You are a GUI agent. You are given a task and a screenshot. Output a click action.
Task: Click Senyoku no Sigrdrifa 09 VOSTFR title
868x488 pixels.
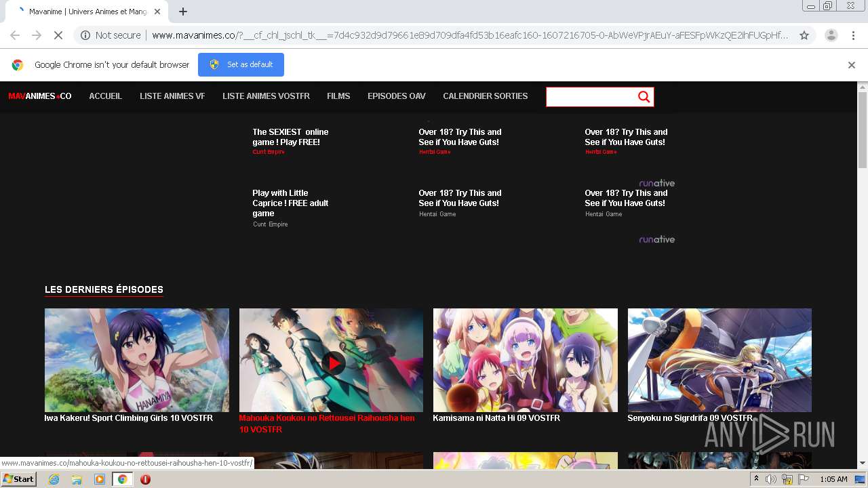point(690,418)
